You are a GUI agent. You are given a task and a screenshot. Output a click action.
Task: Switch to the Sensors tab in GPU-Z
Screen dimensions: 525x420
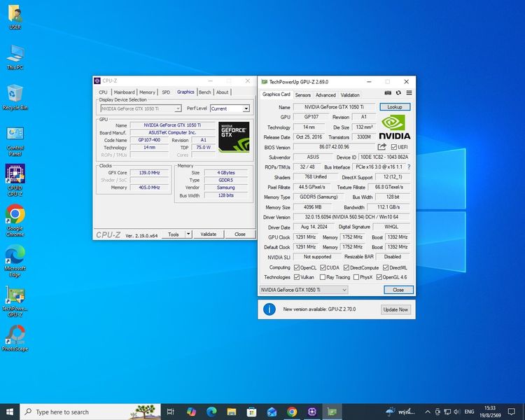tap(303, 95)
